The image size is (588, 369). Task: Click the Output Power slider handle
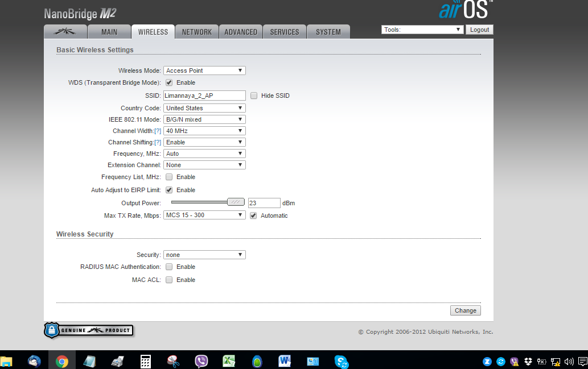point(236,202)
